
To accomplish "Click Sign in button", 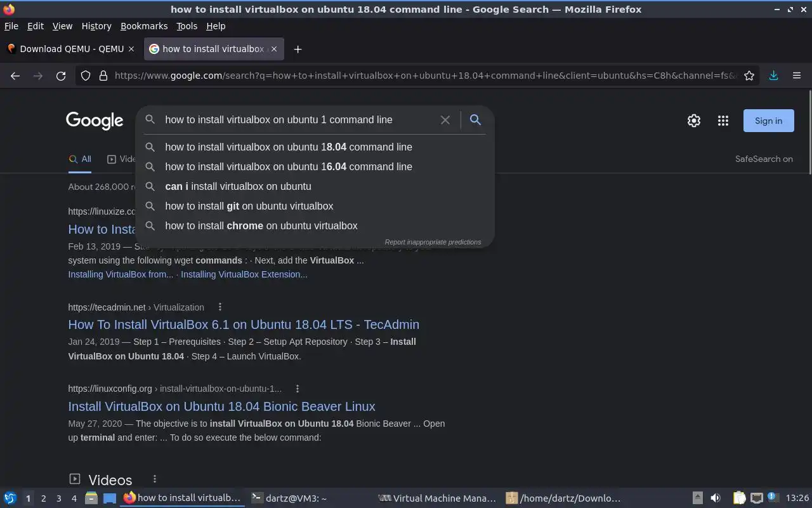I will click(x=768, y=121).
